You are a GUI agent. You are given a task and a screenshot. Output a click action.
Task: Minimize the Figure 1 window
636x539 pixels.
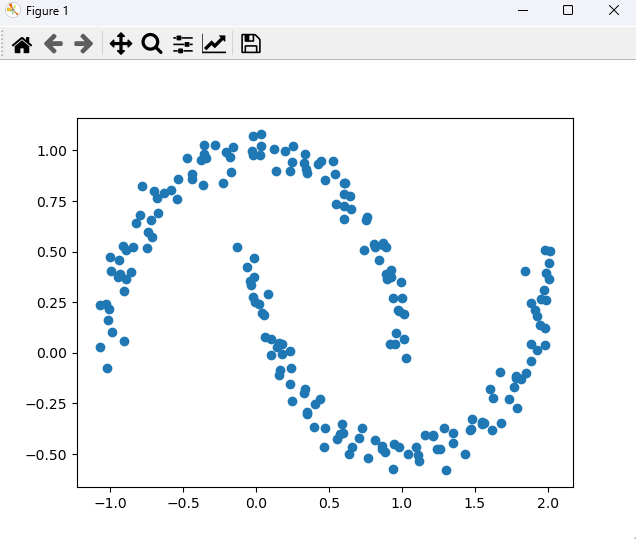523,10
